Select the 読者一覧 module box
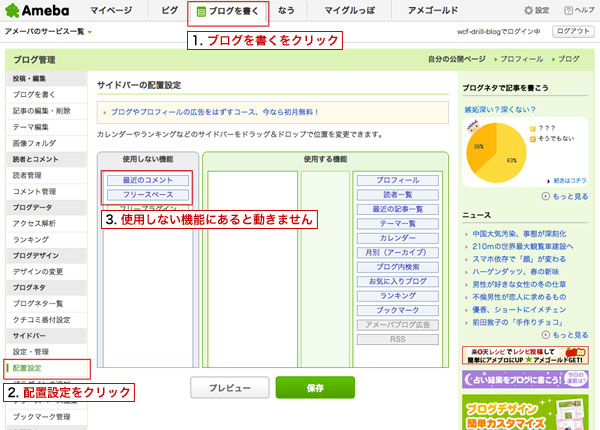This screenshot has height=430, width=600. [x=398, y=195]
